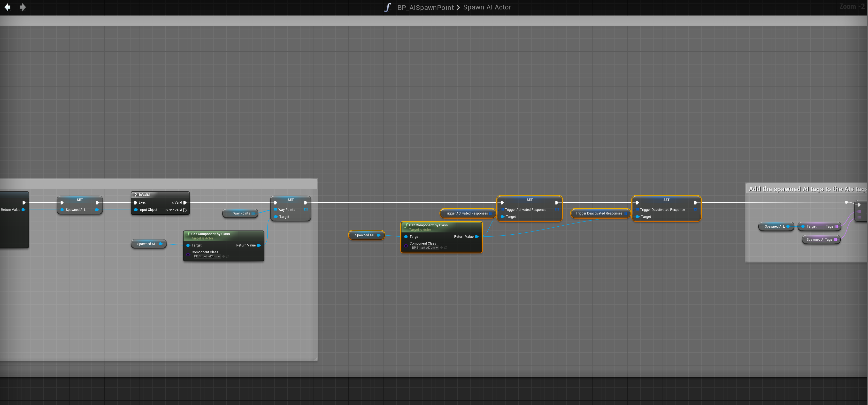Click the Spawn AI Actor breadcrumb
Image resolution: width=868 pixels, height=405 pixels.
pos(487,8)
